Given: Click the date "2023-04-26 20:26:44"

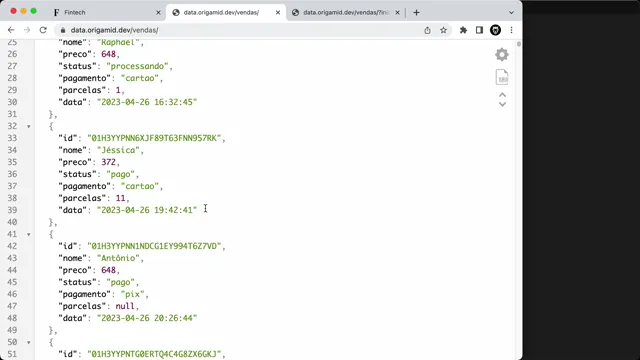Looking at the screenshot, I should [147, 318].
